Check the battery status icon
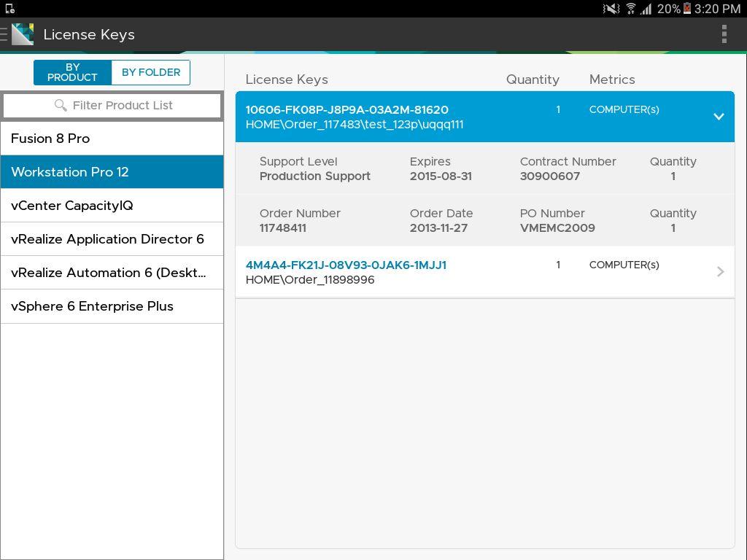This screenshot has width=747, height=560. 687,9
